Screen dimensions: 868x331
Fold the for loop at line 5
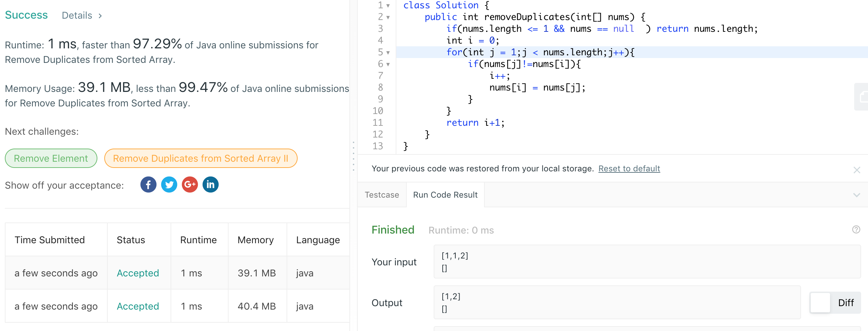point(388,53)
